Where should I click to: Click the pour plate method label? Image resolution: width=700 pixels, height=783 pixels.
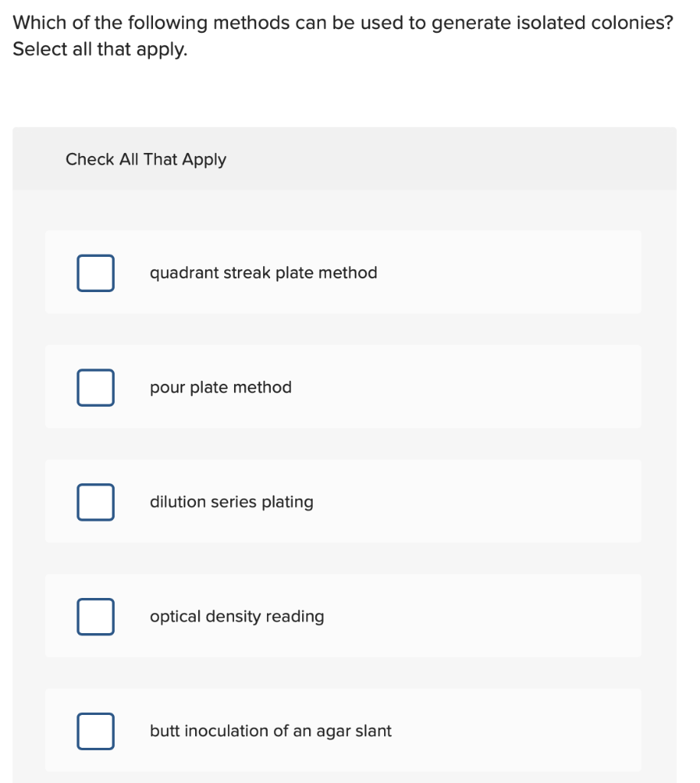point(220,387)
